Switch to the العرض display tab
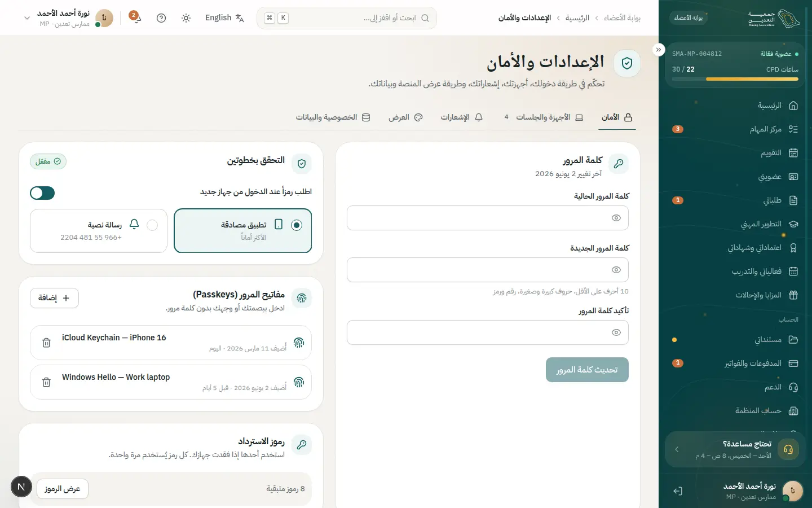812x508 pixels. pos(405,117)
